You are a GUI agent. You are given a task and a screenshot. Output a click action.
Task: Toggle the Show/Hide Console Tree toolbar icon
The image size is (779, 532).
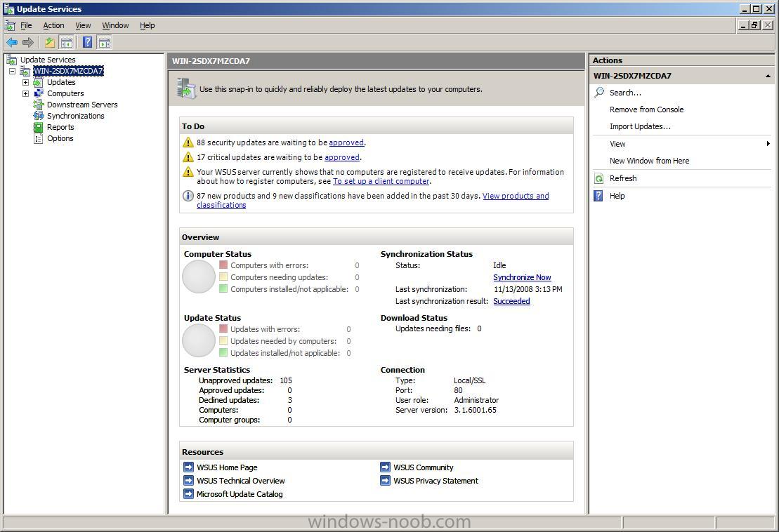pyautogui.click(x=66, y=43)
